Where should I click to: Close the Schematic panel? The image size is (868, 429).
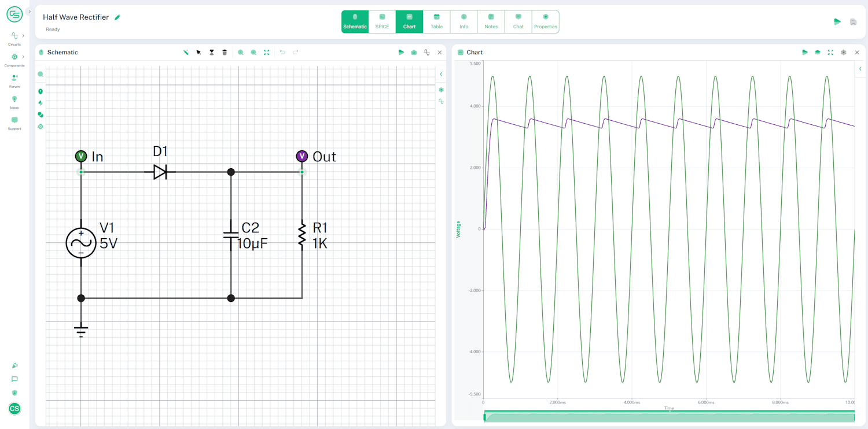[440, 52]
